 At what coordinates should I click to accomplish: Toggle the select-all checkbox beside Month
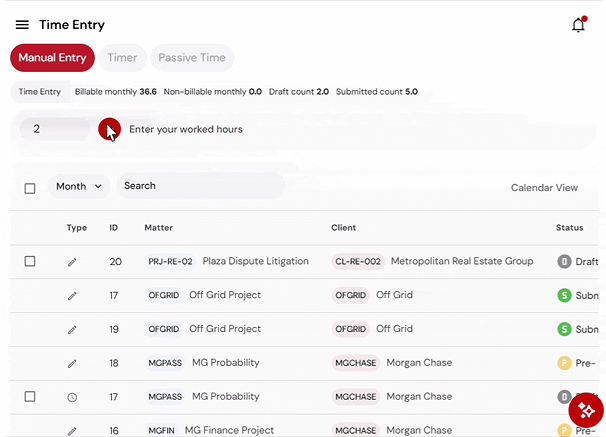tap(30, 188)
